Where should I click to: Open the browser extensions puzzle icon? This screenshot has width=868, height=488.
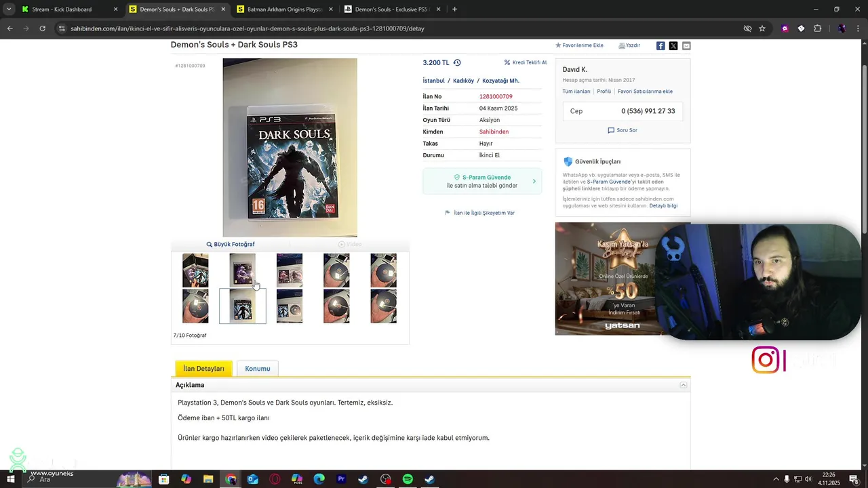point(817,28)
